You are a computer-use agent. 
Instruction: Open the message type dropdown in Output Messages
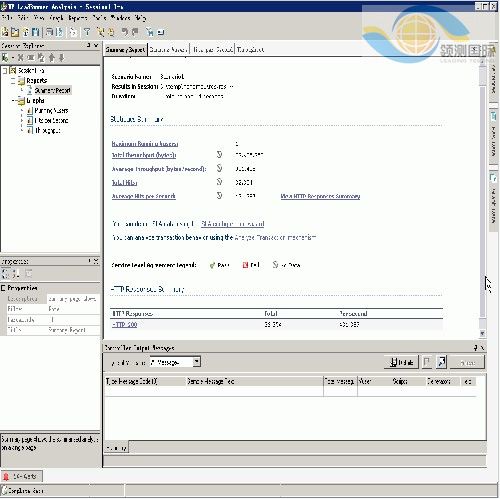point(197,362)
